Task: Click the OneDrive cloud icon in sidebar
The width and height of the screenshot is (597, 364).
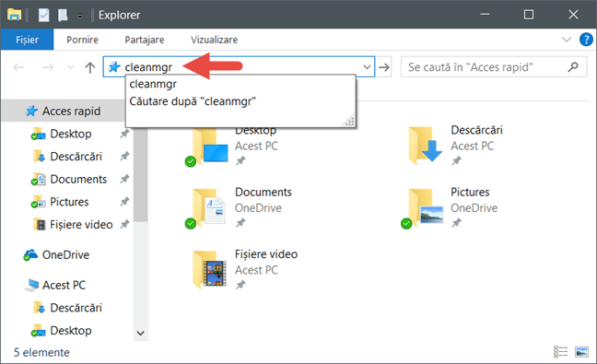Action: pos(30,254)
